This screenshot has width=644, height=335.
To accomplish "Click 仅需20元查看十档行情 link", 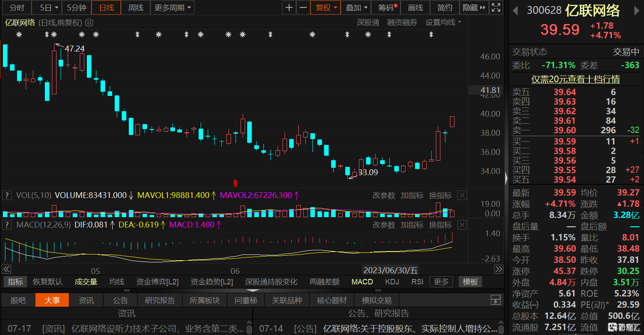I will (575, 79).
